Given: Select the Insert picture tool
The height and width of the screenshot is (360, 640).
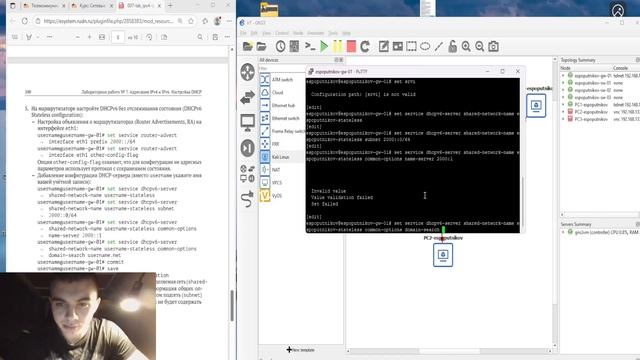Looking at the screenshot, I should click(397, 47).
